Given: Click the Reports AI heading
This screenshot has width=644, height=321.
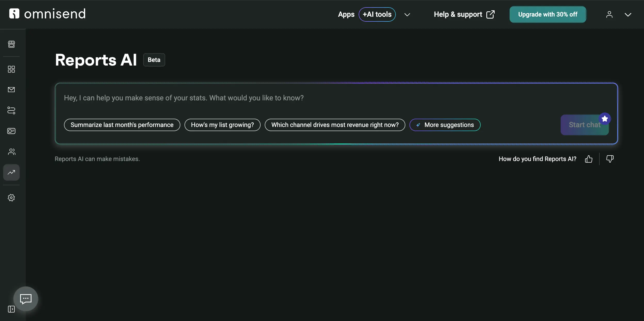Looking at the screenshot, I should click(96, 60).
